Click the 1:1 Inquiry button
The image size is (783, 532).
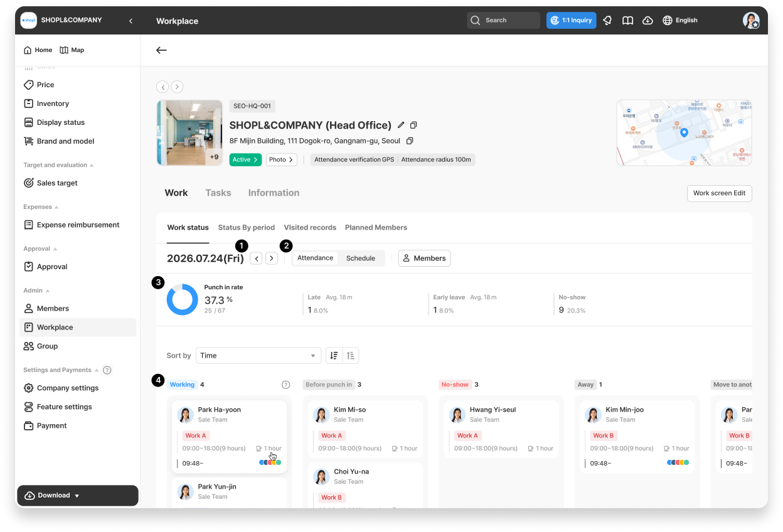571,20
